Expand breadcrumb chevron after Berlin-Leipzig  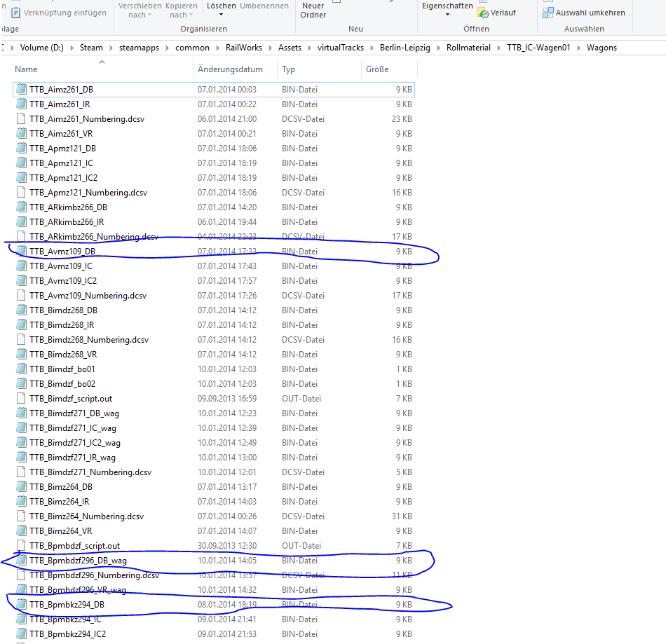click(438, 48)
